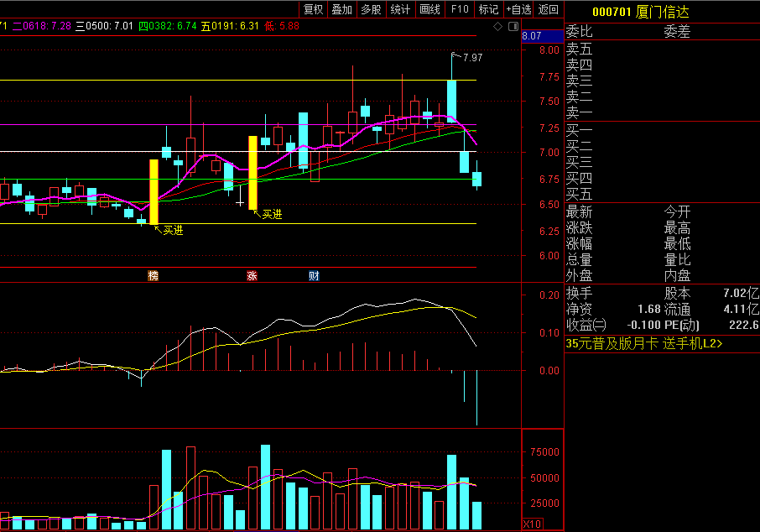The image size is (760, 532).
Task: Click the 外盘 label
Action: [579, 275]
